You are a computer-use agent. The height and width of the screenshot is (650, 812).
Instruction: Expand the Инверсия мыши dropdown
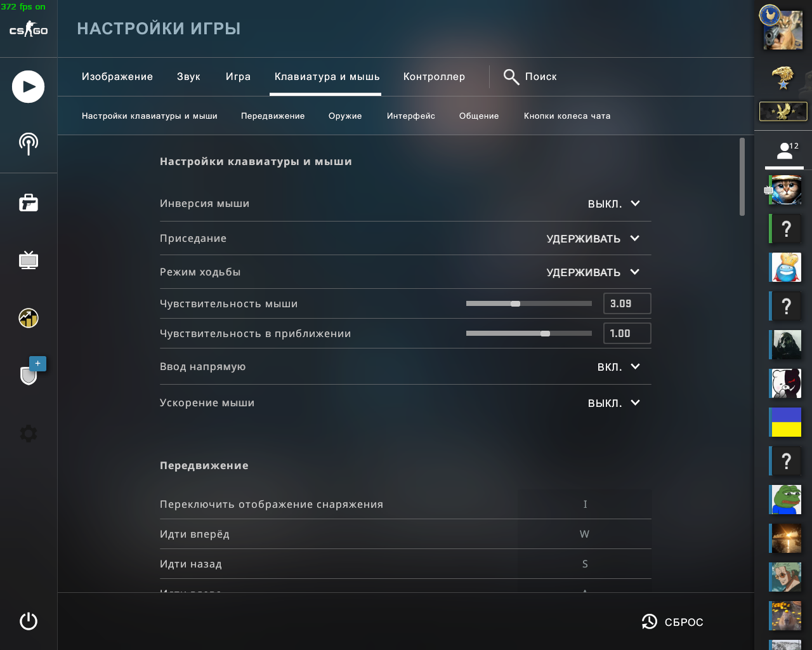click(614, 204)
